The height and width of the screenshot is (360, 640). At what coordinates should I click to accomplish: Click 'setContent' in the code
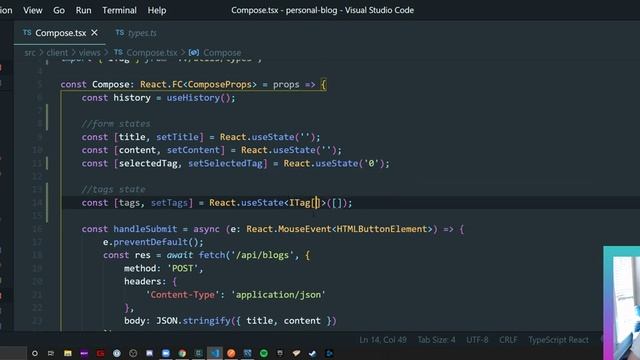click(193, 150)
